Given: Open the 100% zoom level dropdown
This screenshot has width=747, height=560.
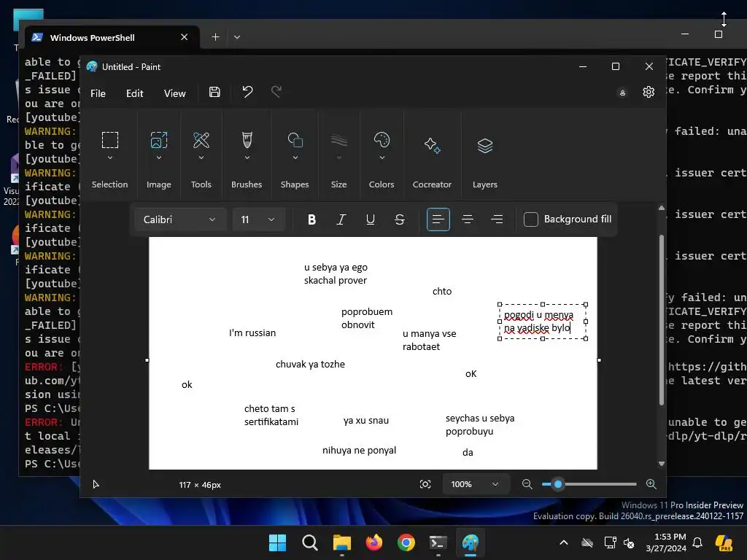Looking at the screenshot, I should pyautogui.click(x=474, y=484).
